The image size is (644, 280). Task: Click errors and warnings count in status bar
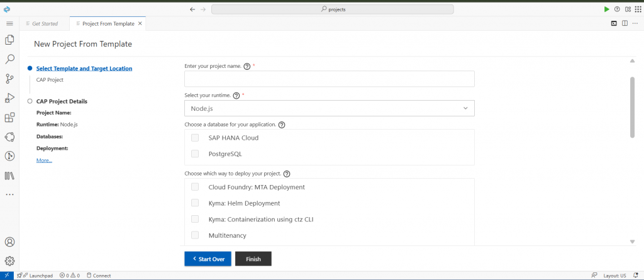tap(70, 276)
